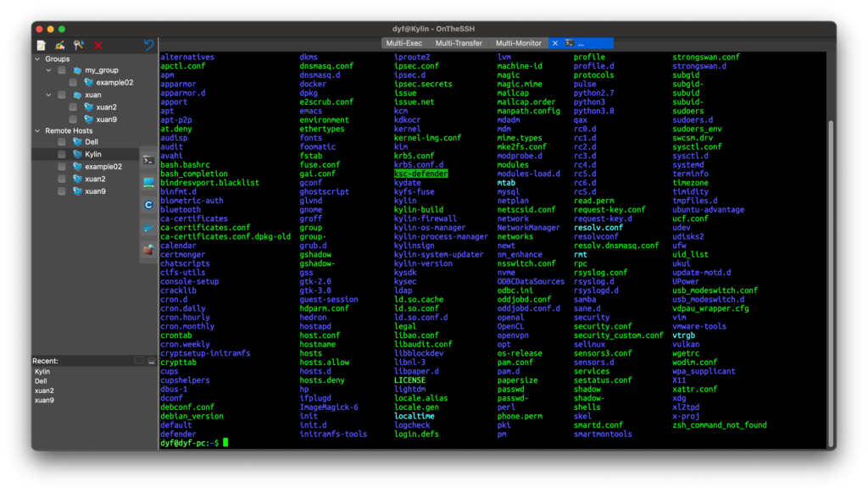868x492 pixels.
Task: Click the Docker whale icon in the side popup
Action: [148, 228]
